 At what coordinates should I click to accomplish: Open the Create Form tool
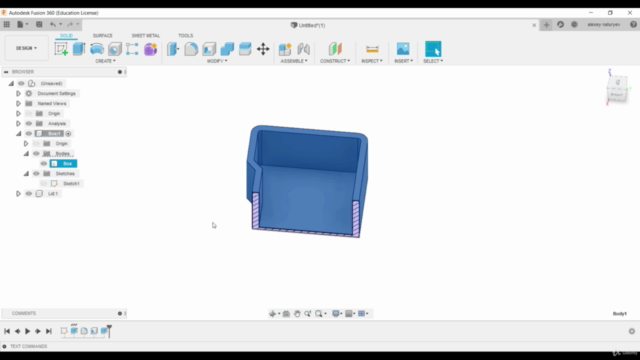[x=150, y=49]
